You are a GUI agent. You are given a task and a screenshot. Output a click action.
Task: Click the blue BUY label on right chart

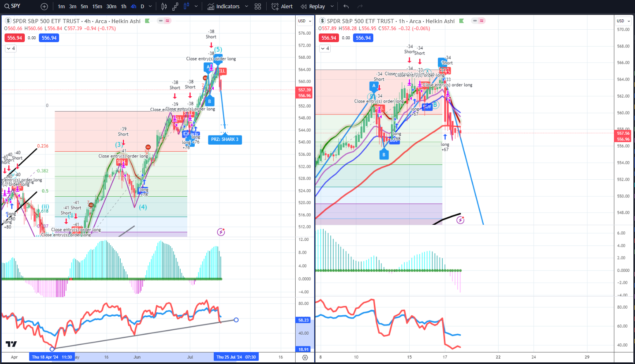tap(427, 107)
